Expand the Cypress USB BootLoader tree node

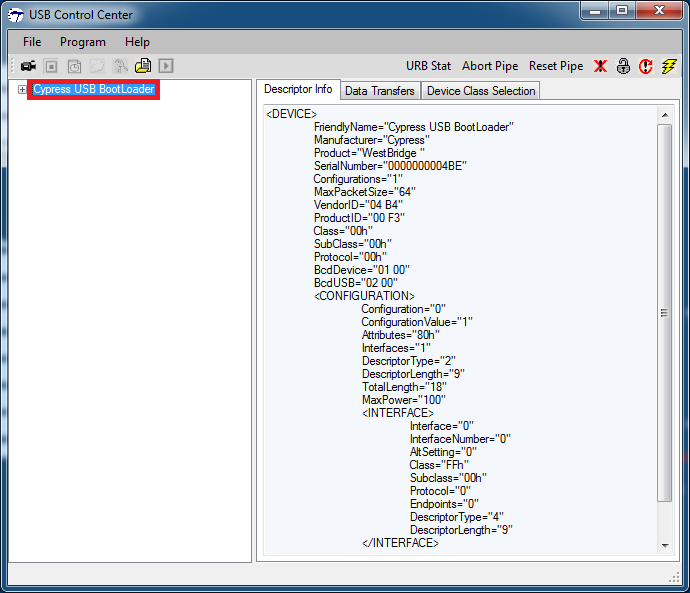point(22,90)
